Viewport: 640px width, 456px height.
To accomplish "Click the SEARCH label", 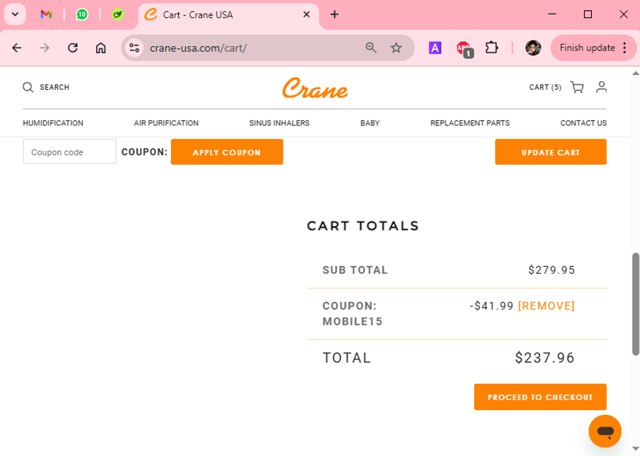I will 54,87.
